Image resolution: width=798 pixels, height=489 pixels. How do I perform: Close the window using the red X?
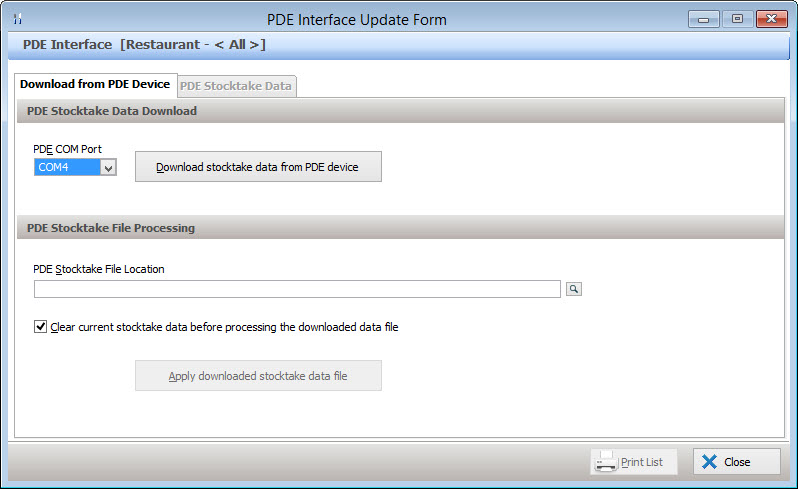tap(770, 18)
